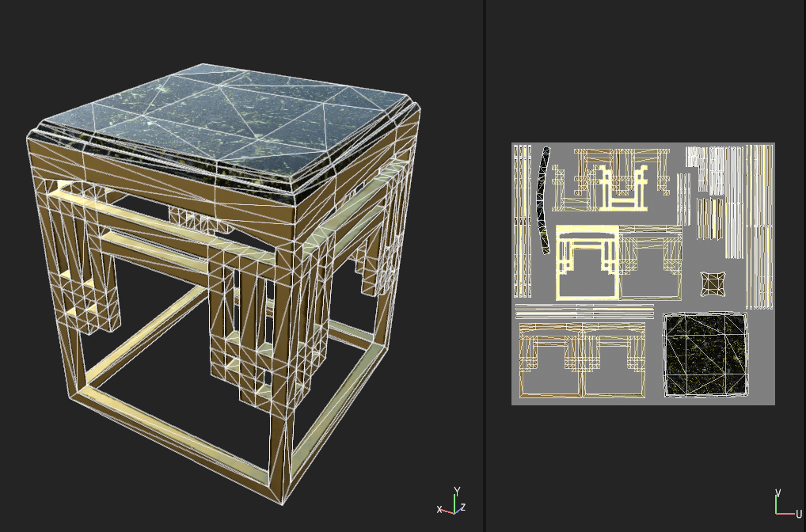Click the table's bottom front stretcher rail

point(175,443)
